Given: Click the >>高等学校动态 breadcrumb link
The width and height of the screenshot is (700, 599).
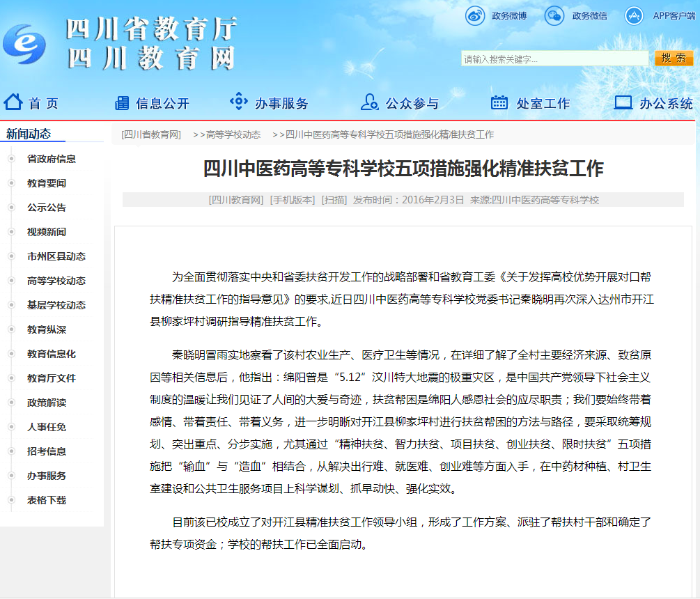Looking at the screenshot, I should tap(227, 134).
